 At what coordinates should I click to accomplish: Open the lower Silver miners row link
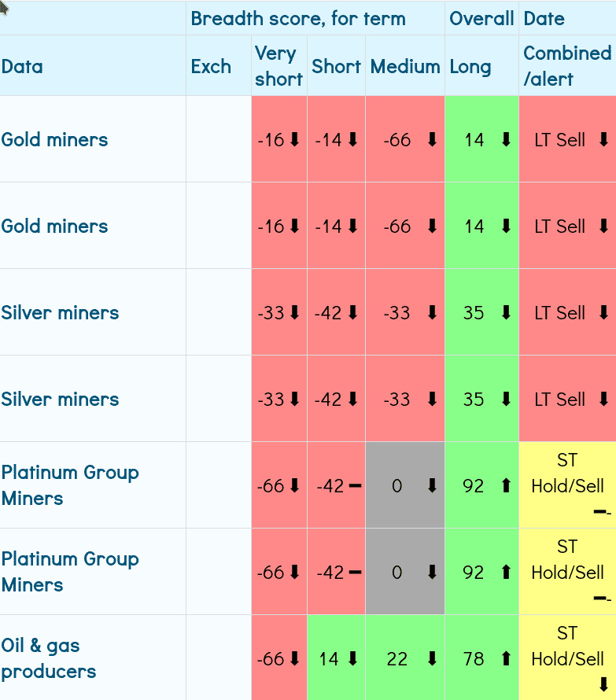[x=60, y=400]
